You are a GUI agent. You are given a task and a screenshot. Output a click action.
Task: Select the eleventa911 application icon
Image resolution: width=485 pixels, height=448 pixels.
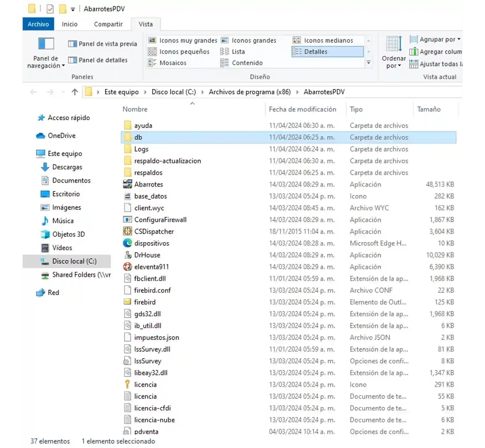[x=127, y=267]
